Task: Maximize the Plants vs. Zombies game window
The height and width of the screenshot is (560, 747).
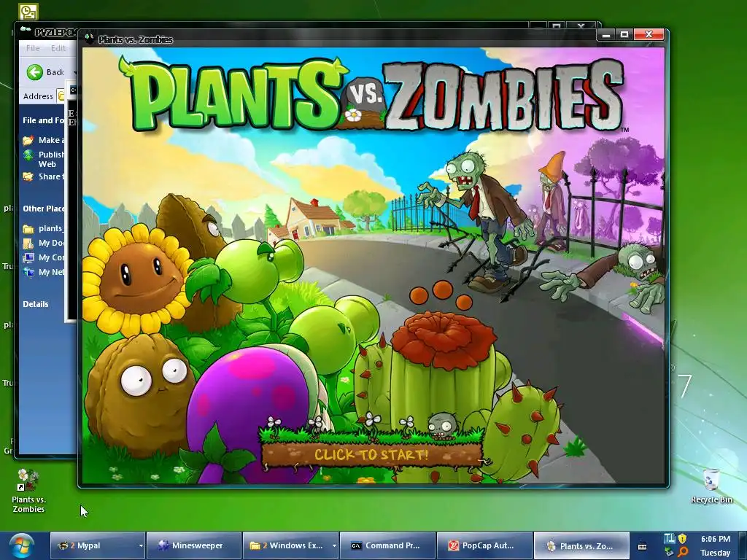Action: [624, 35]
